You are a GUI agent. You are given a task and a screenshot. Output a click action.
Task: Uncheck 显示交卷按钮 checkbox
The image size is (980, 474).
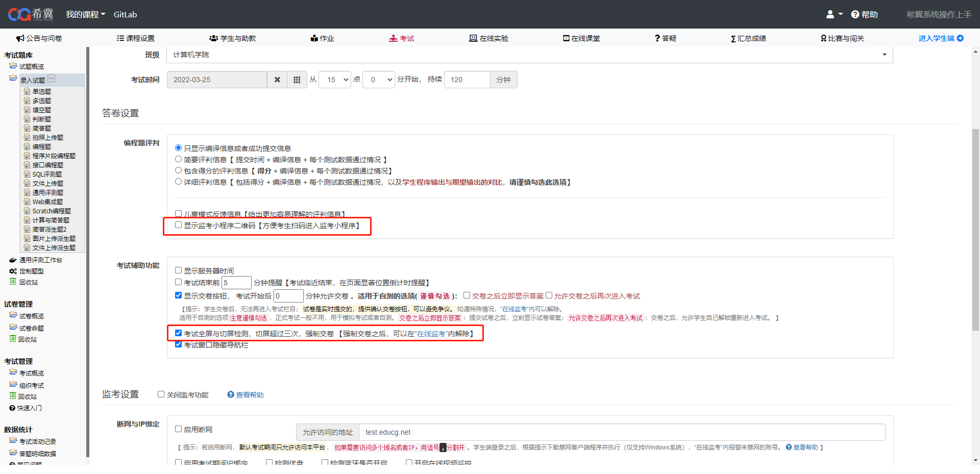(178, 295)
